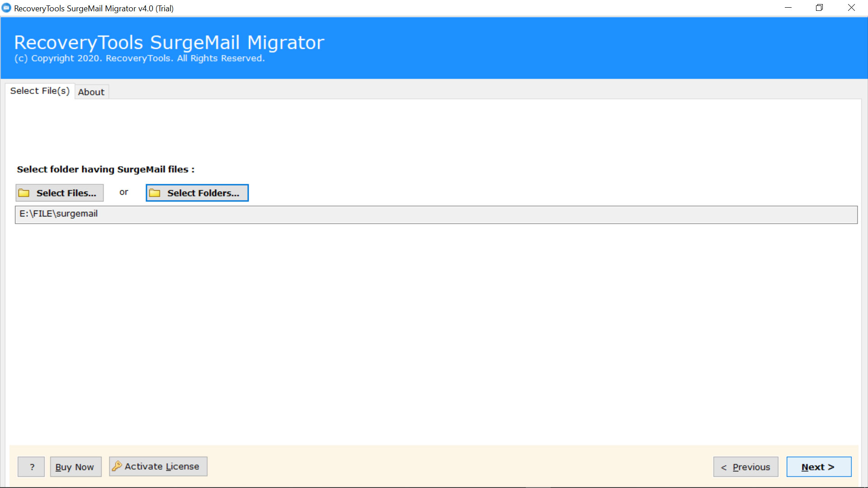Image resolution: width=868 pixels, height=488 pixels.
Task: Open the Select Files dialog
Action: coord(60,192)
